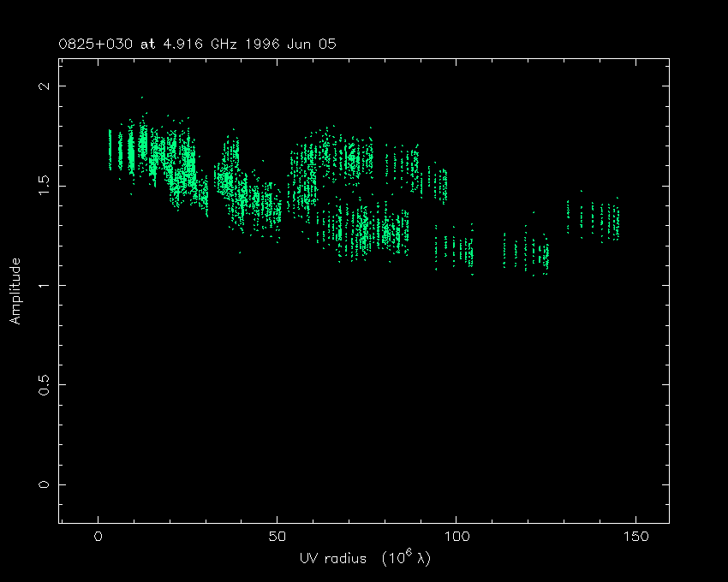Click the x-axis tick label '100'
Image resolution: width=728 pixels, height=582 pixels.
click(x=456, y=537)
